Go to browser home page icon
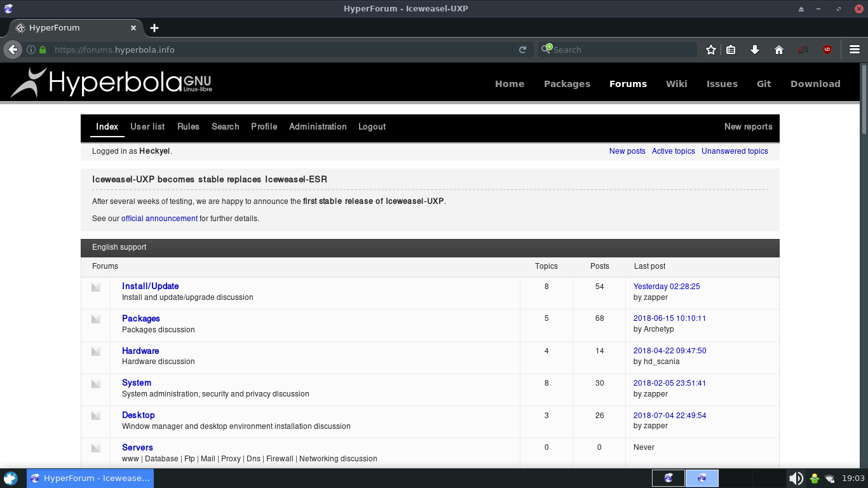This screenshot has width=868, height=488. 779,50
